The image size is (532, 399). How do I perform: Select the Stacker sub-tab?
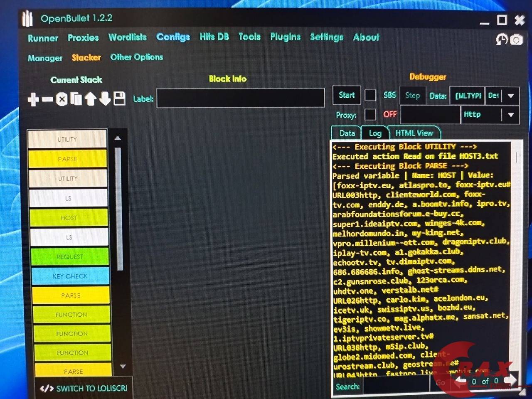coord(86,57)
